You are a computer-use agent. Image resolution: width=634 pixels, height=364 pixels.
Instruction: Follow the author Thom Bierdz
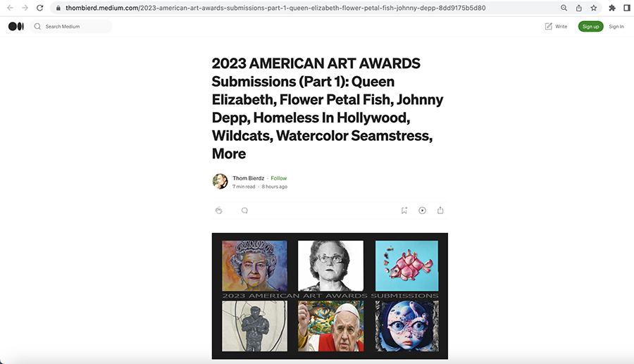pyautogui.click(x=278, y=178)
